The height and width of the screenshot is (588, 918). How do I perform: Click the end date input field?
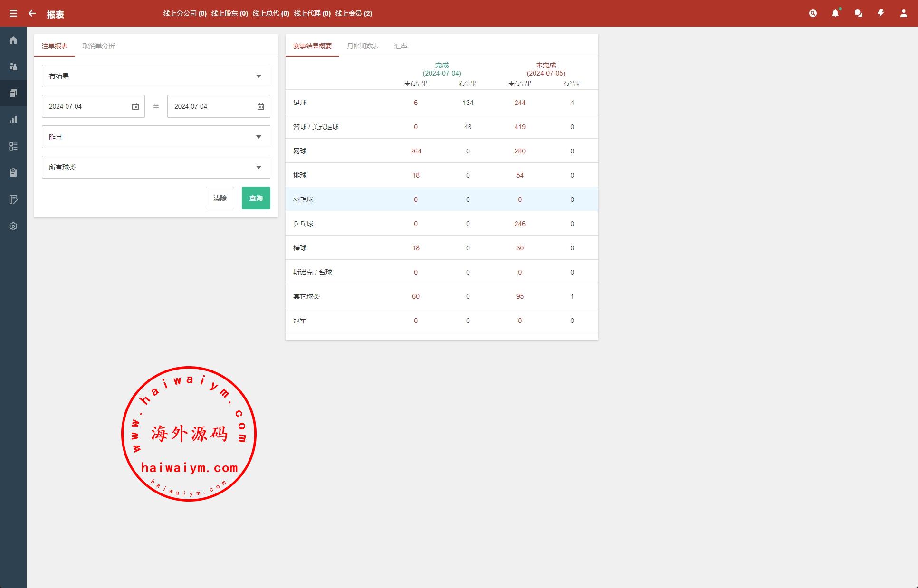pyautogui.click(x=211, y=106)
